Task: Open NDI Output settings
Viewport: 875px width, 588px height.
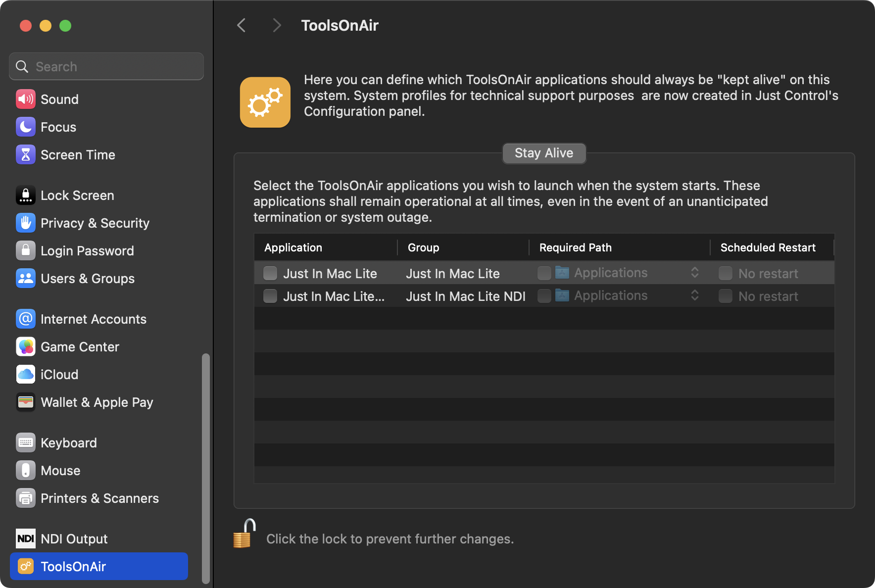Action: (x=99, y=539)
